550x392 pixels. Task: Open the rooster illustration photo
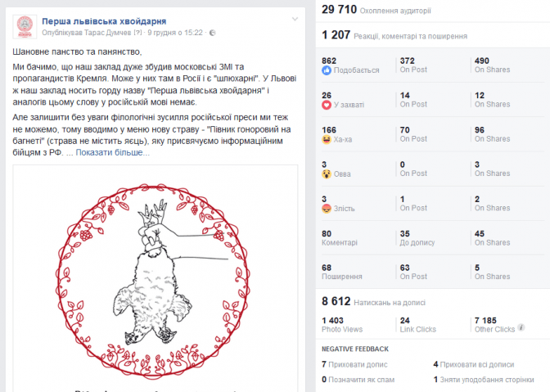pos(156,278)
